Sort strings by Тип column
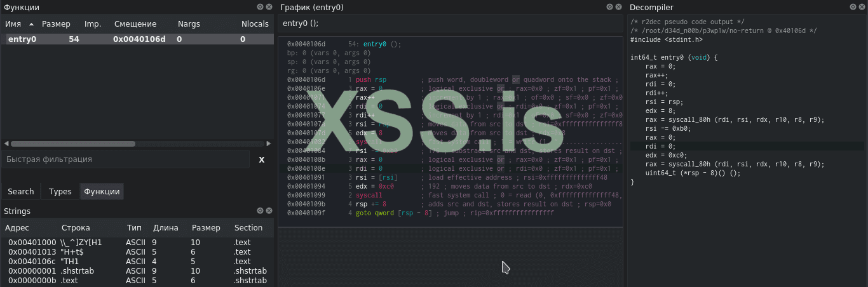This screenshot has width=868, height=287. [134, 227]
